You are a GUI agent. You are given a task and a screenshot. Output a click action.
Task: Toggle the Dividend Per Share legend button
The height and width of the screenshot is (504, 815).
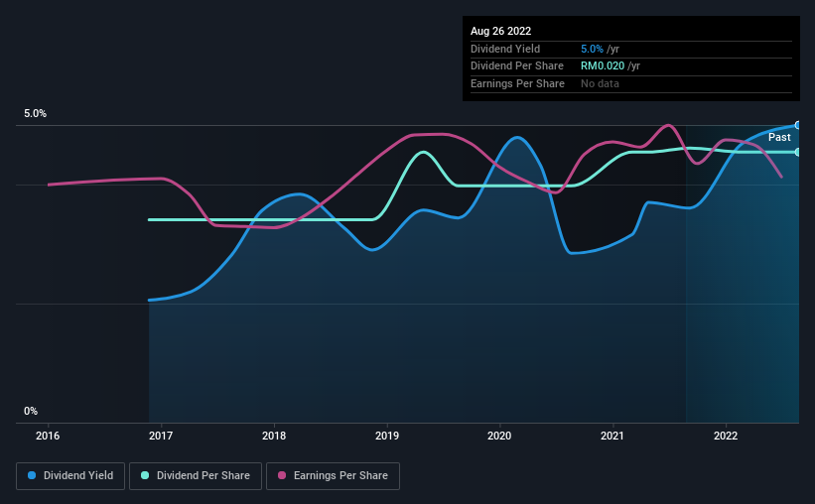pyautogui.click(x=196, y=476)
